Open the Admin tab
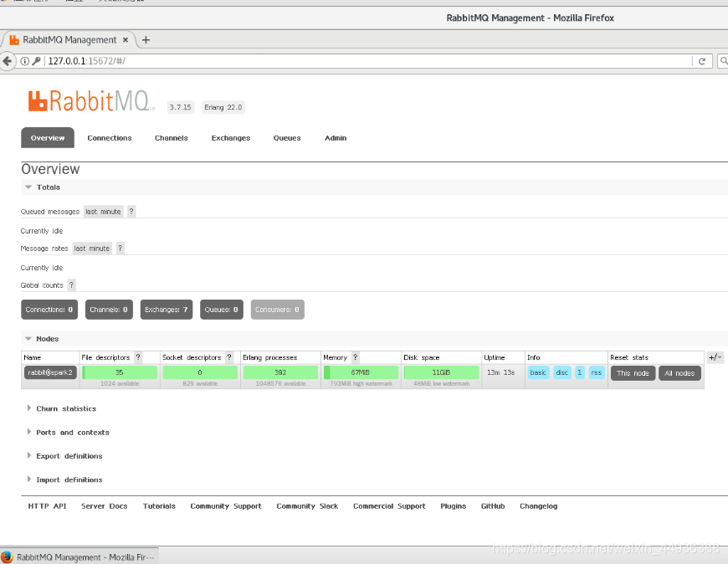 pyautogui.click(x=336, y=138)
